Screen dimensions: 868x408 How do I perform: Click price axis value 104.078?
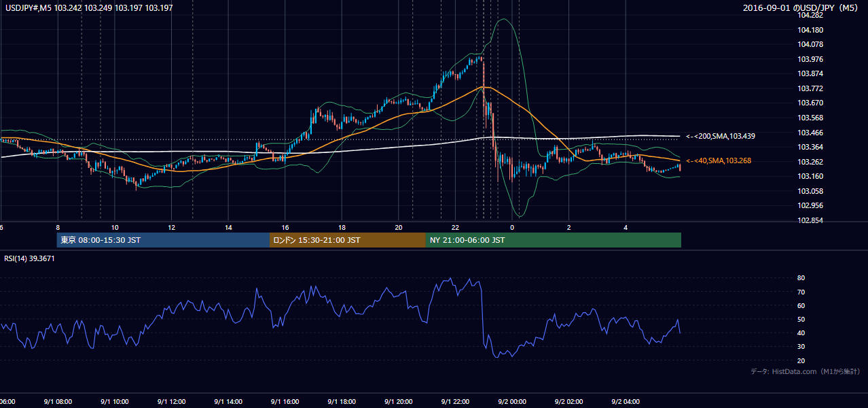(x=811, y=44)
